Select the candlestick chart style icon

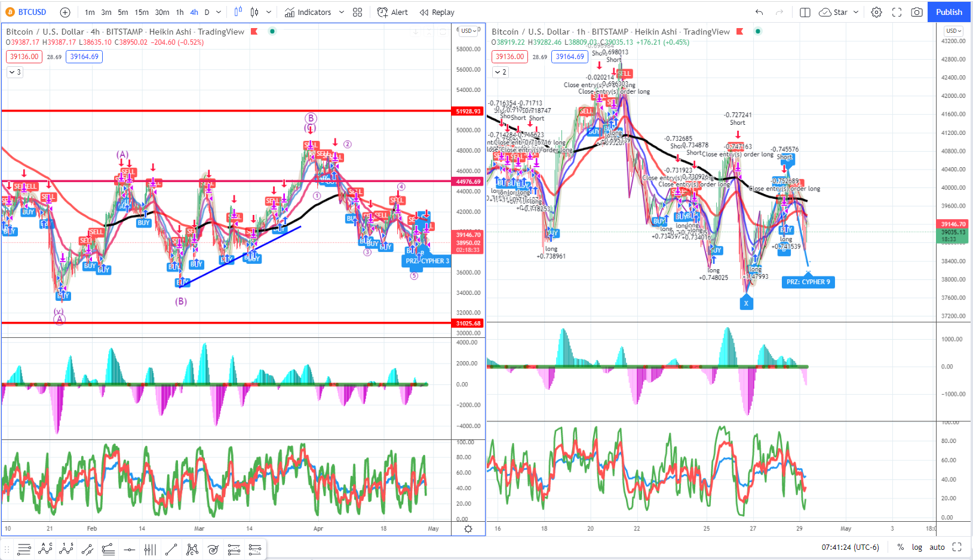pyautogui.click(x=254, y=12)
